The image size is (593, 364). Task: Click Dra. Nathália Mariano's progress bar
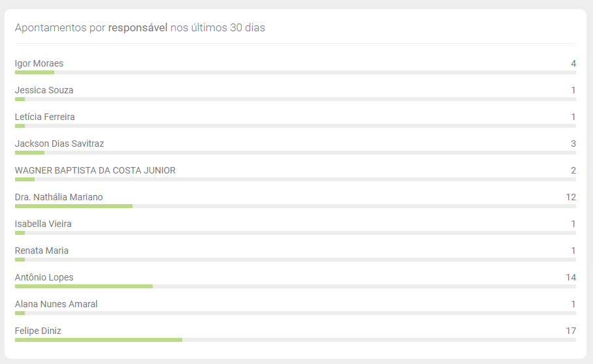73,206
